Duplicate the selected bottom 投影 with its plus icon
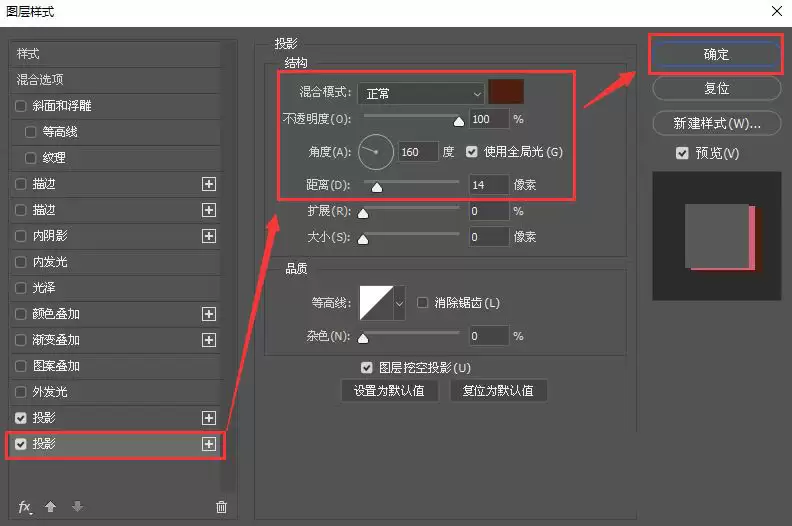 [209, 444]
